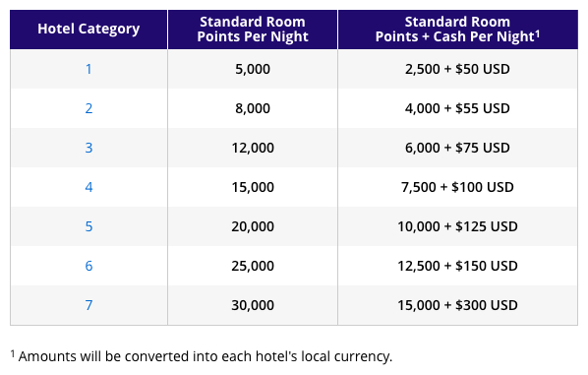Select the 30,000 points cell
Screen dimensions: 588x375
tap(253, 305)
